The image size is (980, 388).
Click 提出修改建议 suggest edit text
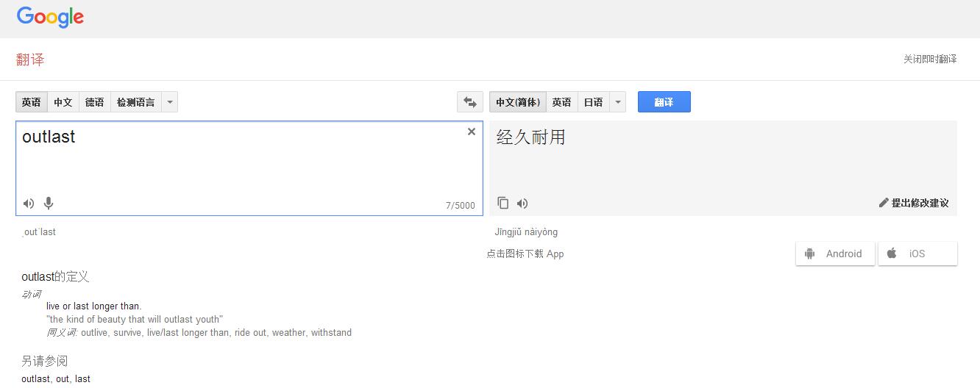pos(920,203)
